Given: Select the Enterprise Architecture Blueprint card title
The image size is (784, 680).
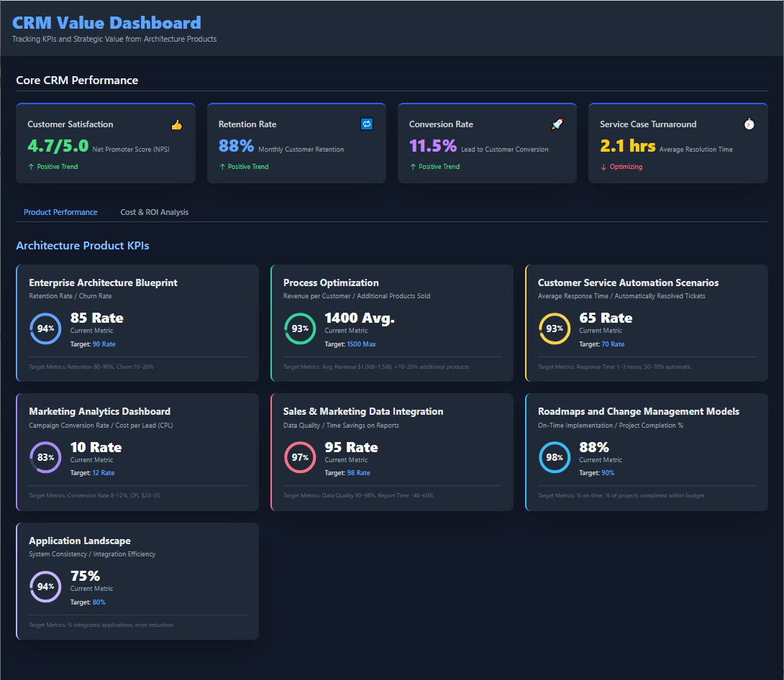Looking at the screenshot, I should click(x=103, y=282).
